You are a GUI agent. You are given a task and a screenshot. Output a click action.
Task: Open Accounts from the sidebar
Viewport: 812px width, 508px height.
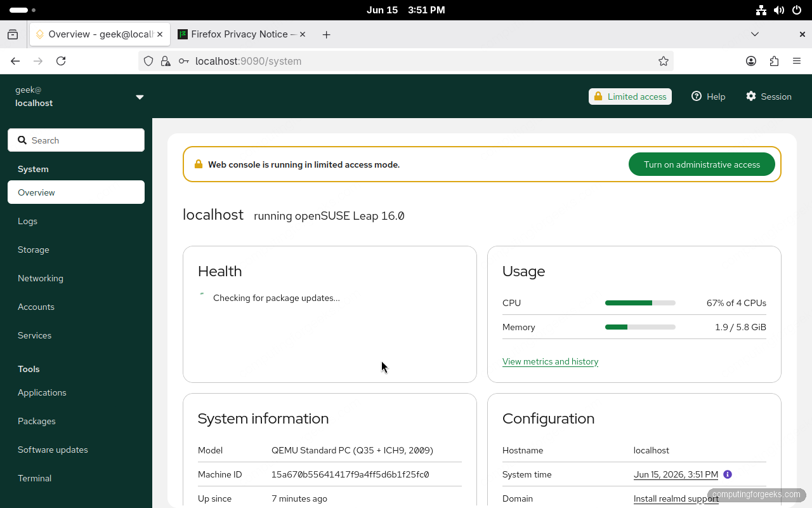(76, 307)
